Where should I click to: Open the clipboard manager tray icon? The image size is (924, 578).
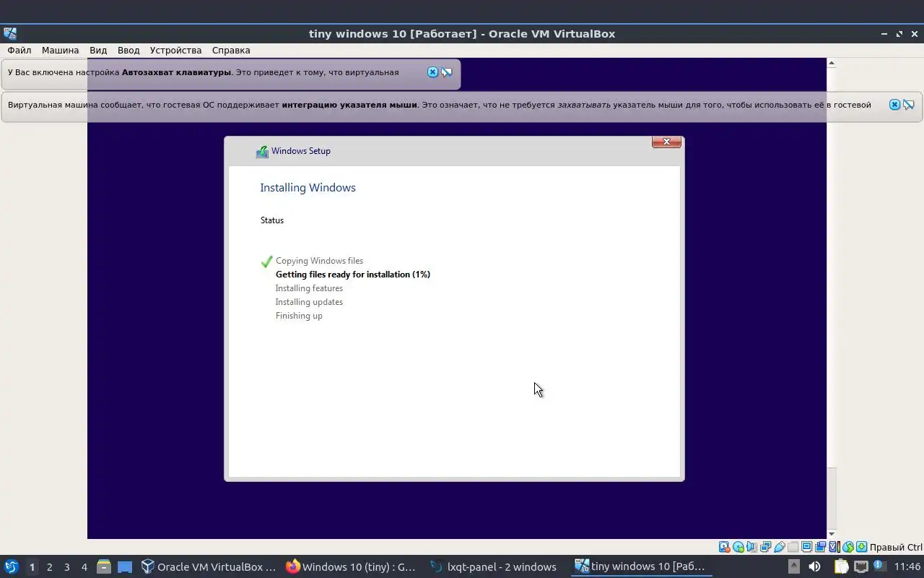pos(842,566)
